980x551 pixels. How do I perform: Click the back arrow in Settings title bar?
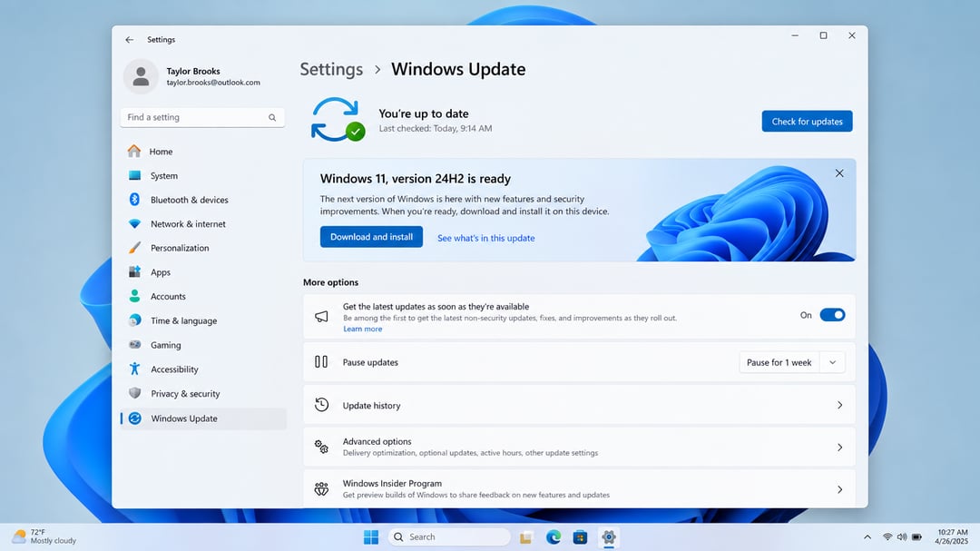[130, 39]
